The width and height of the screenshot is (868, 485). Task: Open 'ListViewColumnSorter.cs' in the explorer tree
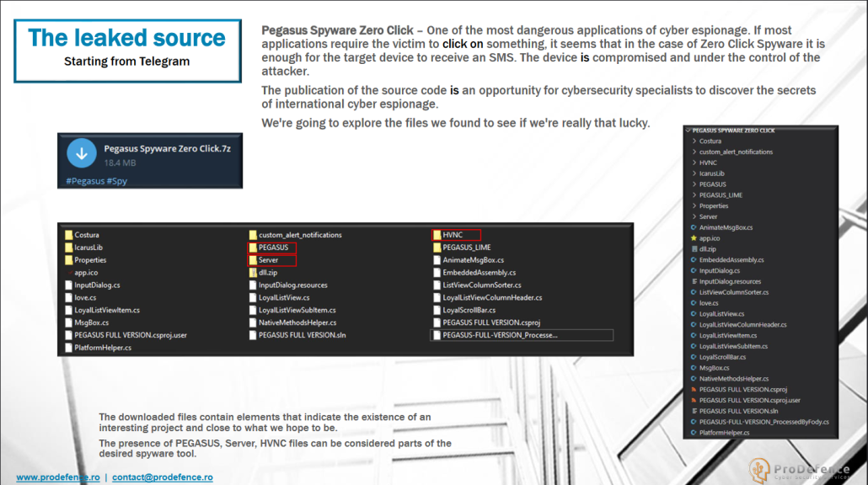point(734,292)
